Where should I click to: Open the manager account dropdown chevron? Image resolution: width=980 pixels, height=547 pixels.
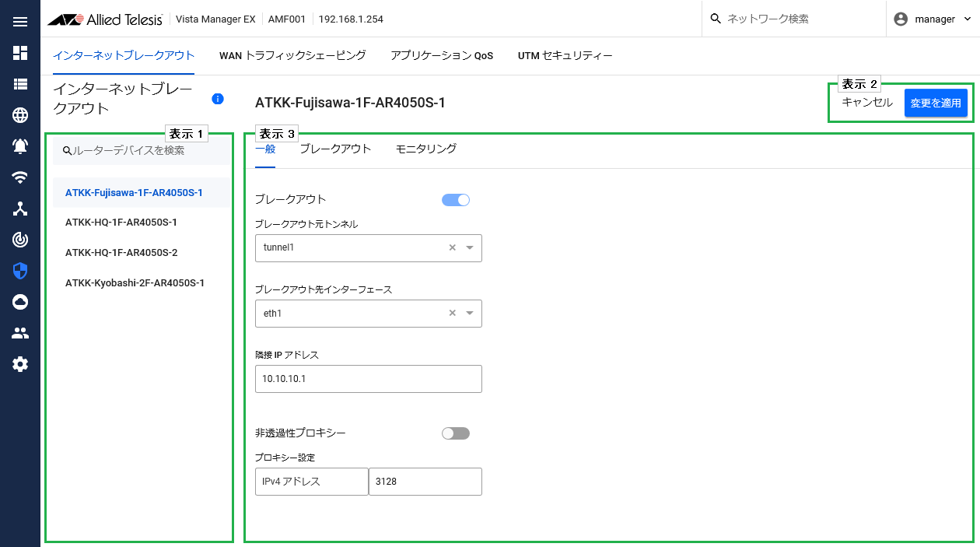967,19
